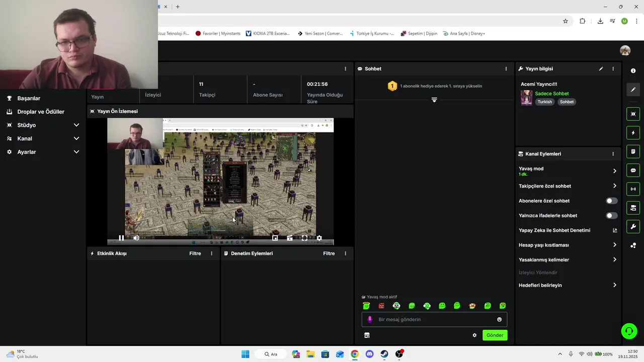The height and width of the screenshot is (362, 644).
Task: Toggle the chat bubble sidebar icon
Action: pos(633,170)
